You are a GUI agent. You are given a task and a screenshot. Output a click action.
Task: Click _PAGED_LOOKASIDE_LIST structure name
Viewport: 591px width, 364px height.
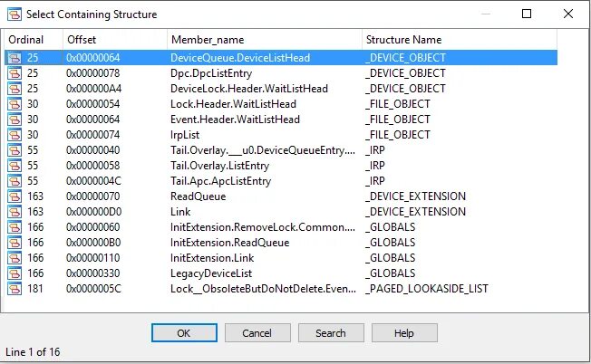(x=427, y=289)
